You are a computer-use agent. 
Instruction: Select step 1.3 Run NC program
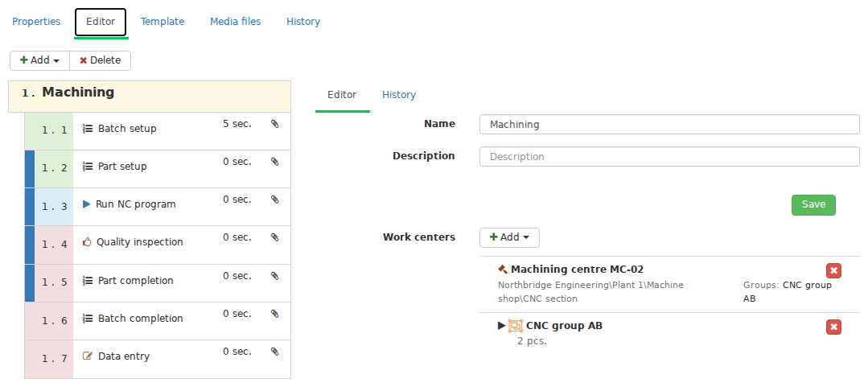click(x=158, y=207)
